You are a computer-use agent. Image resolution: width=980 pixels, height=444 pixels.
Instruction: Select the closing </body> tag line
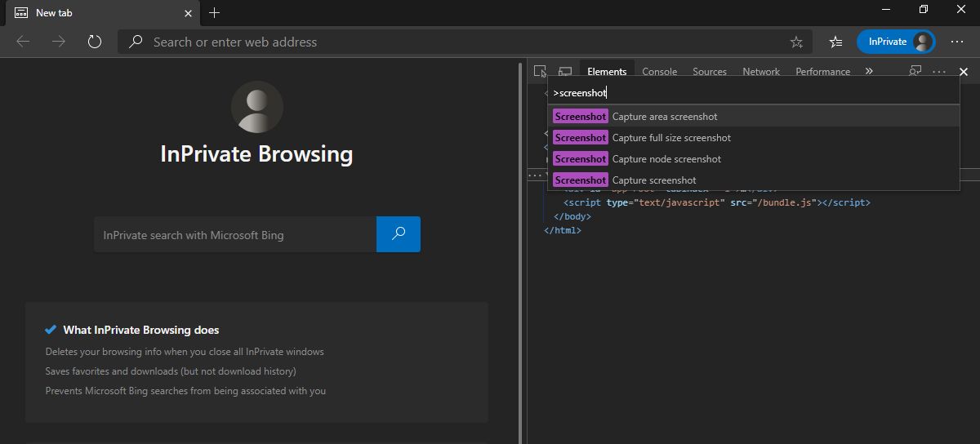[x=572, y=216]
